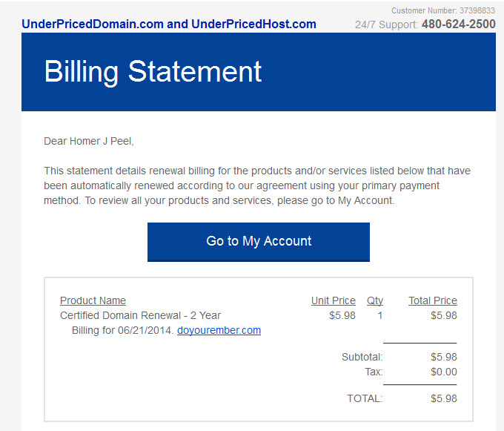This screenshot has height=431, width=504.
Task: Click the Product Name column header
Action: pyautogui.click(x=93, y=300)
